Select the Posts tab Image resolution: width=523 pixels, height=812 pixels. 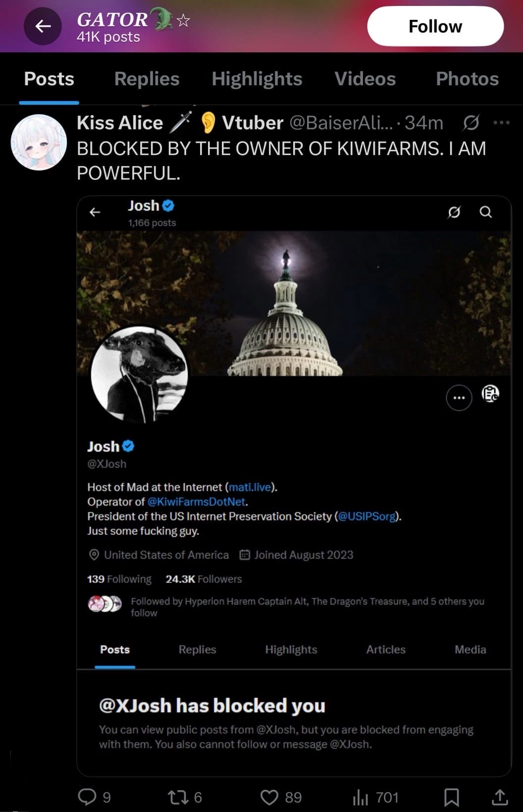tap(49, 79)
